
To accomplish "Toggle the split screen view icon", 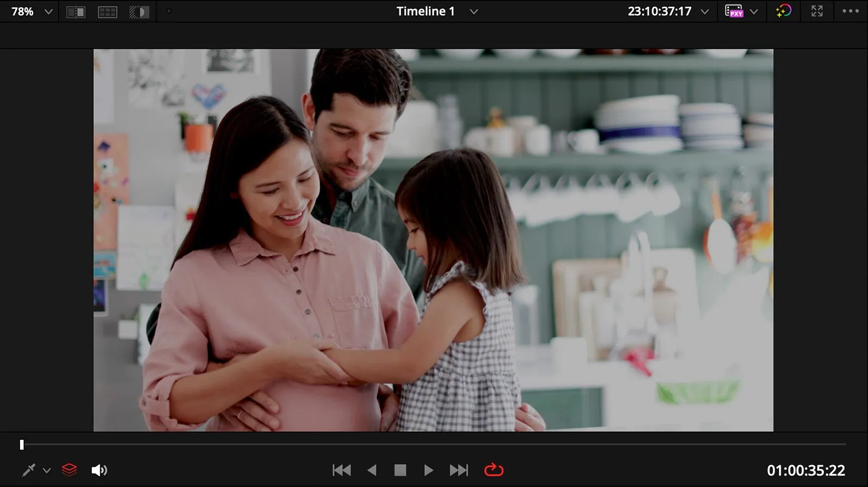I will 107,12.
